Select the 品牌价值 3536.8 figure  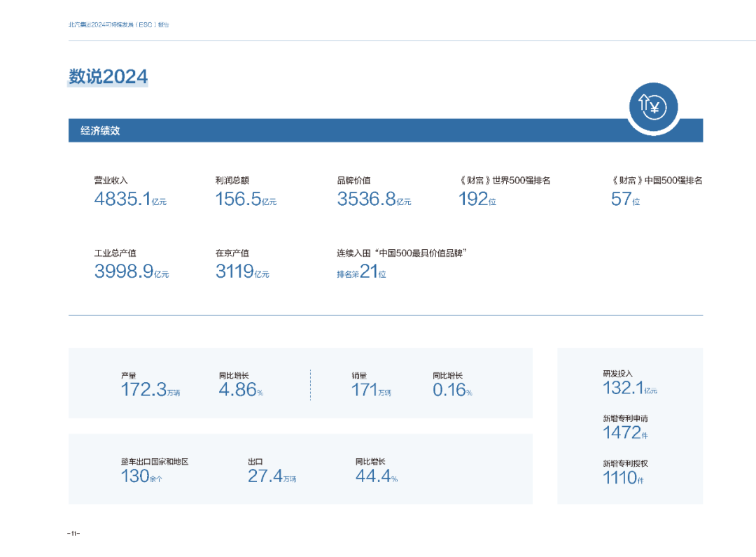[374, 199]
